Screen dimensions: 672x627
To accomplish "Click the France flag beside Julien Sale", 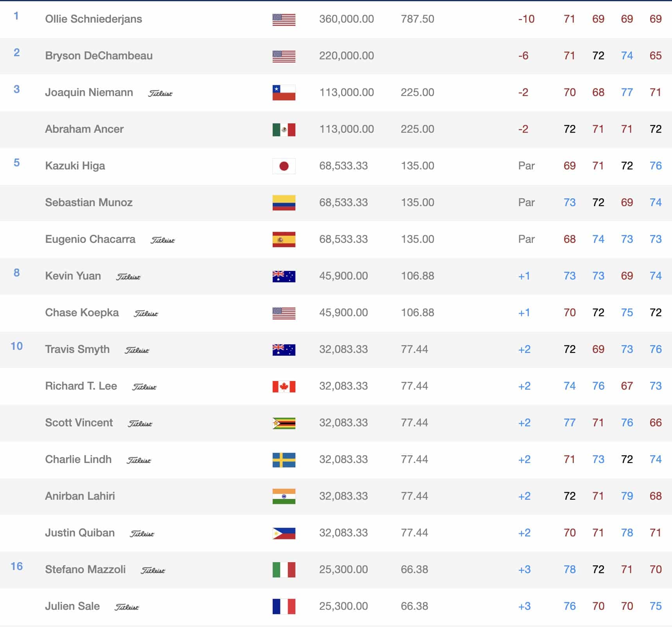I will [x=284, y=607].
